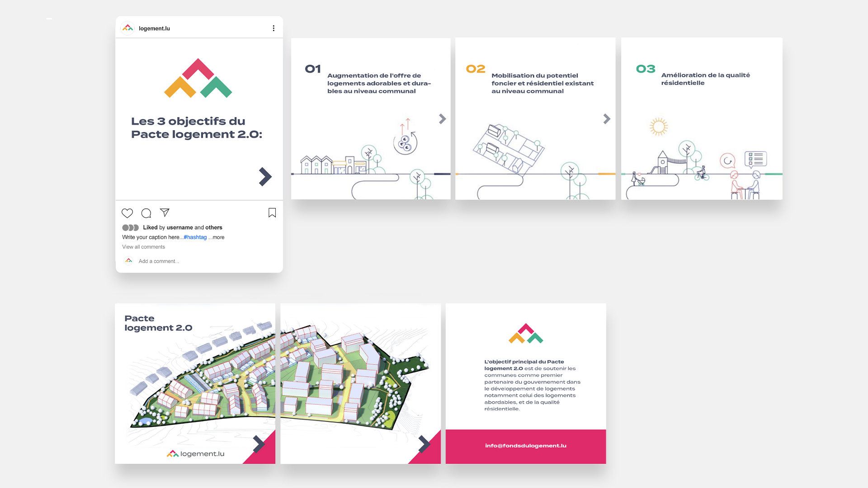The image size is (868, 488).
Task: Select the 03 Amélioration de la qualité slide
Action: coord(702,118)
